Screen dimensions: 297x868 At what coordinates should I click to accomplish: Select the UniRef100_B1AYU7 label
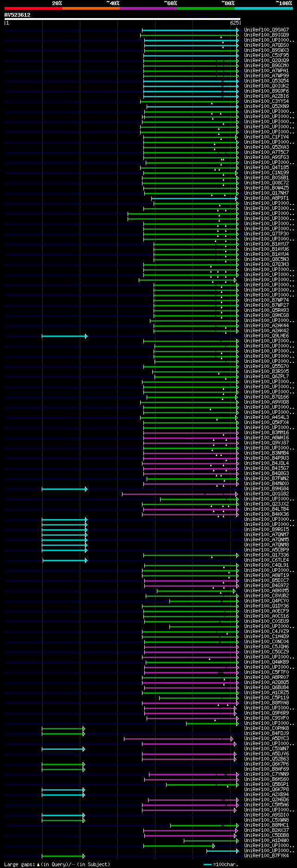[x=266, y=244]
